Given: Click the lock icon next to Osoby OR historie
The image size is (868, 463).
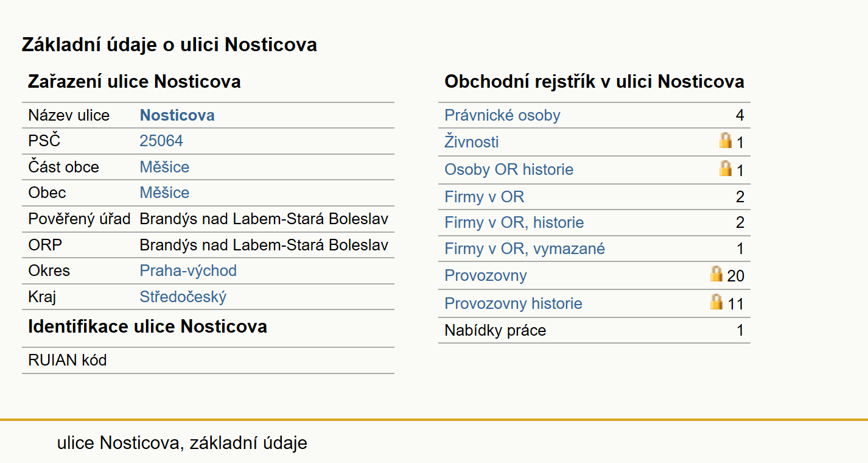Looking at the screenshot, I should 726,169.
